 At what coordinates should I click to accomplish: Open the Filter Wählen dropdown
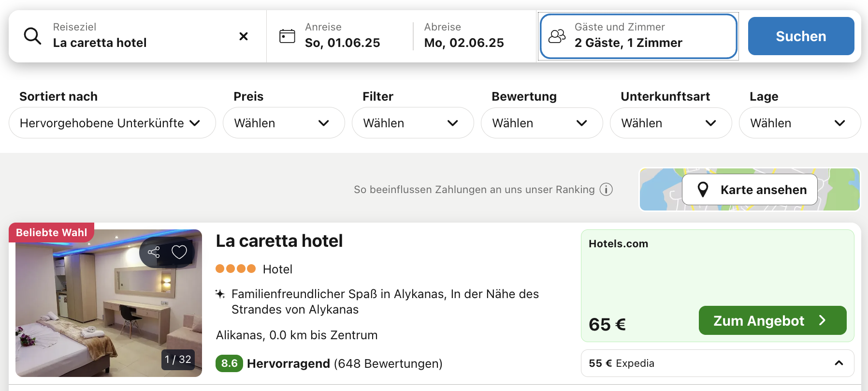pos(413,123)
